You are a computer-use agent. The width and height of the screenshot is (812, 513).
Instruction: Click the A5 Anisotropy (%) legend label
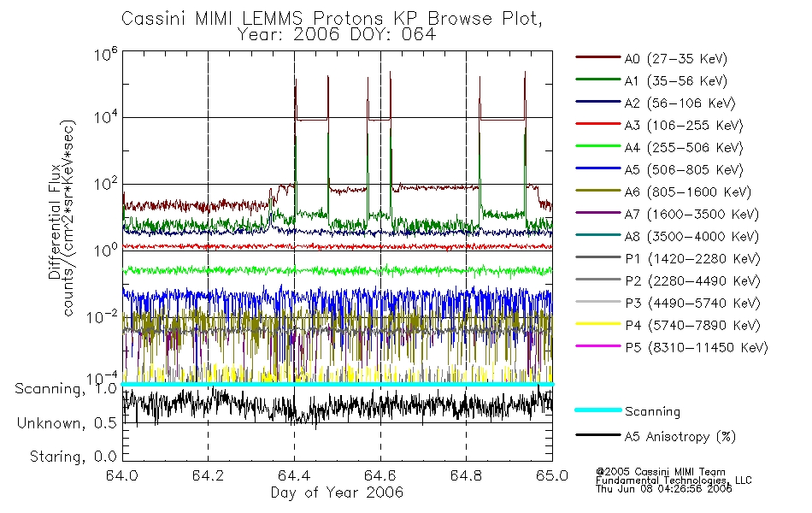pyautogui.click(x=680, y=437)
